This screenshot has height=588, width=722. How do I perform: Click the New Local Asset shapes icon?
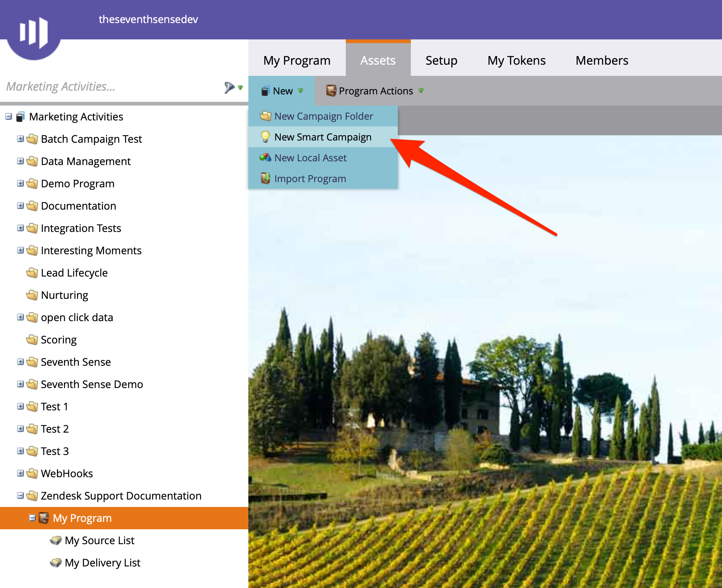tap(265, 158)
